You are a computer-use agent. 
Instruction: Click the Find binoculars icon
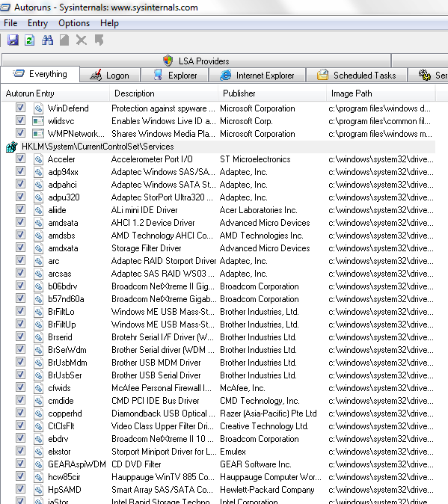click(x=47, y=40)
